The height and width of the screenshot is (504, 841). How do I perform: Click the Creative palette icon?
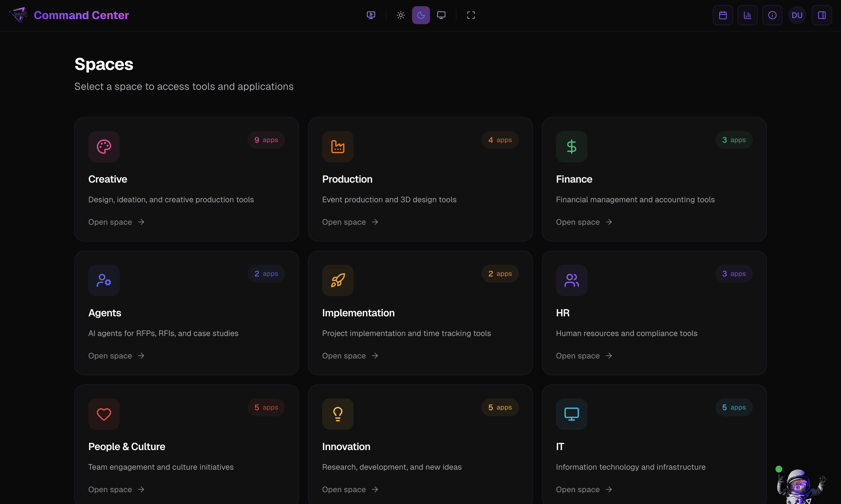tap(104, 147)
